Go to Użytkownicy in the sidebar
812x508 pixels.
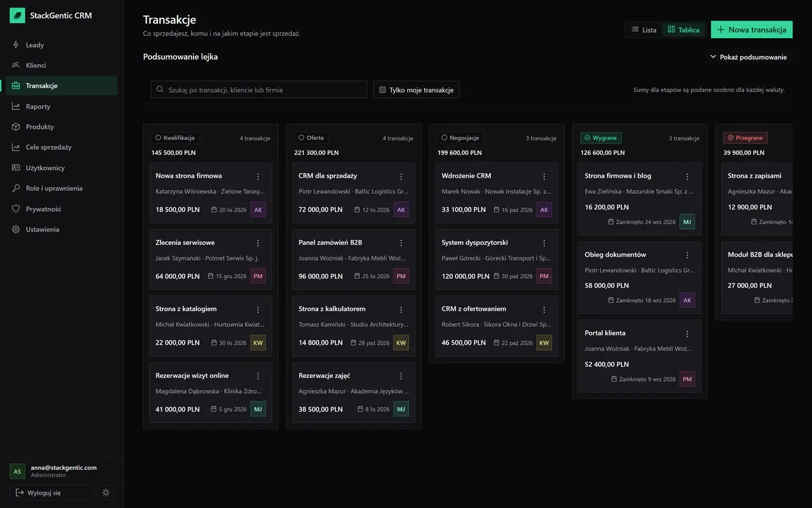coord(62,168)
